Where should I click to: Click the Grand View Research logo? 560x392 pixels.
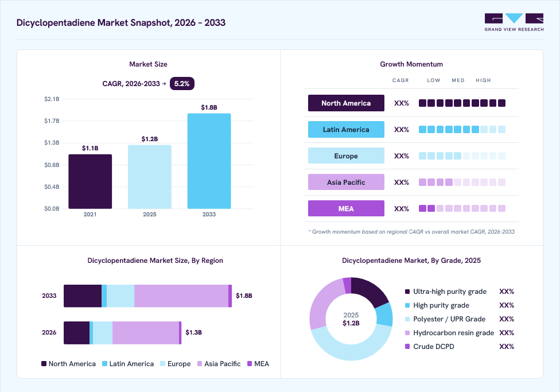514,22
